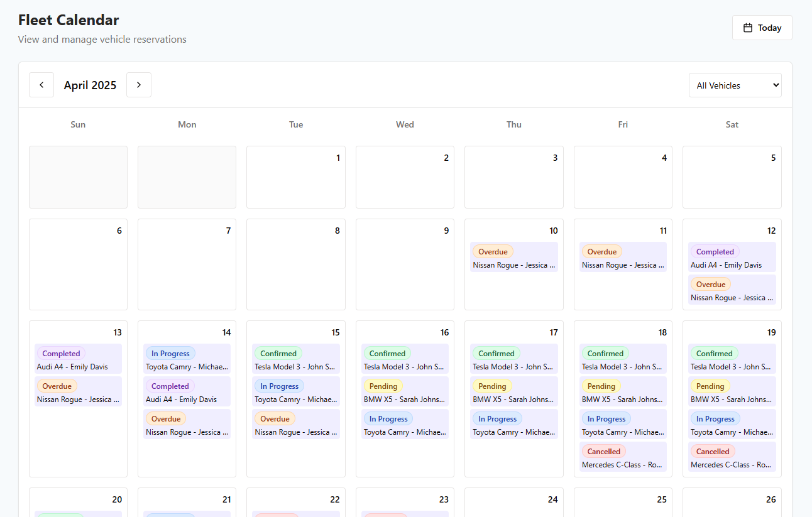This screenshot has width=812, height=517.
Task: Click the Wed weekday header
Action: click(x=405, y=124)
